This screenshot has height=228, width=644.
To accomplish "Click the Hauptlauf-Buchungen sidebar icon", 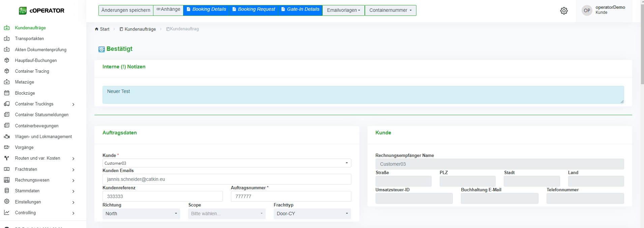I will 7,60.
